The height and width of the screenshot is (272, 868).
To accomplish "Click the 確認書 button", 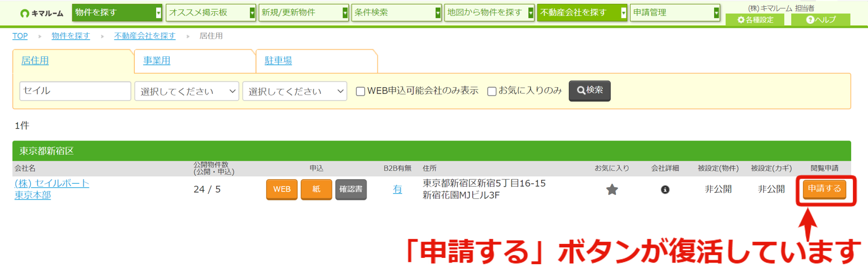I will coord(351,190).
